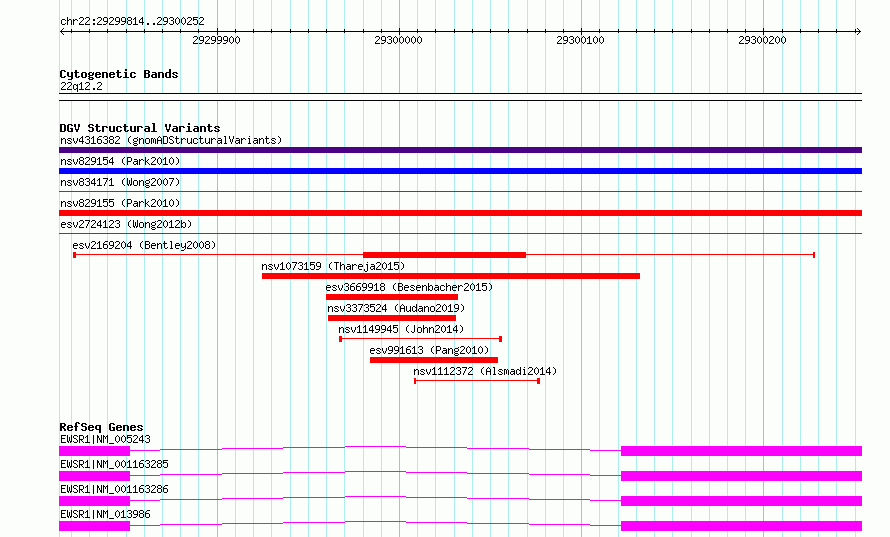The height and width of the screenshot is (537, 890).
Task: Click the left exon of EWSR1|NM_001163286
Action: click(94, 501)
